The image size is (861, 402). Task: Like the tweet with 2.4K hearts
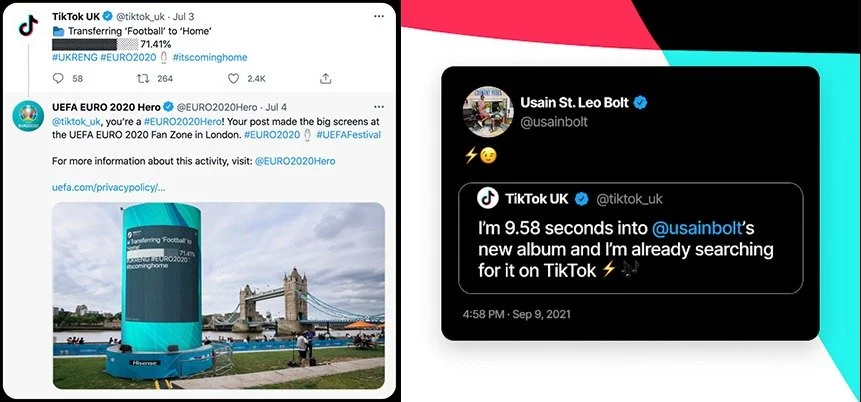(233, 79)
